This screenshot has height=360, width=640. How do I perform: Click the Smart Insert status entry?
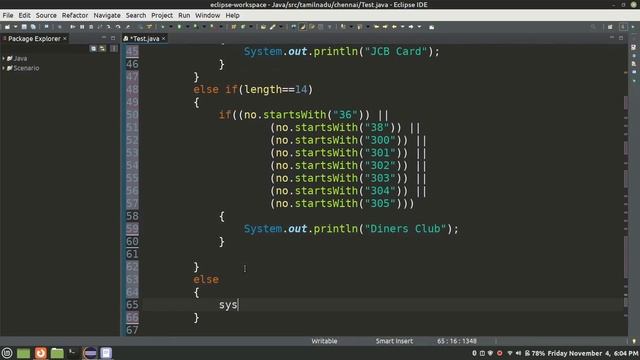pos(394,341)
